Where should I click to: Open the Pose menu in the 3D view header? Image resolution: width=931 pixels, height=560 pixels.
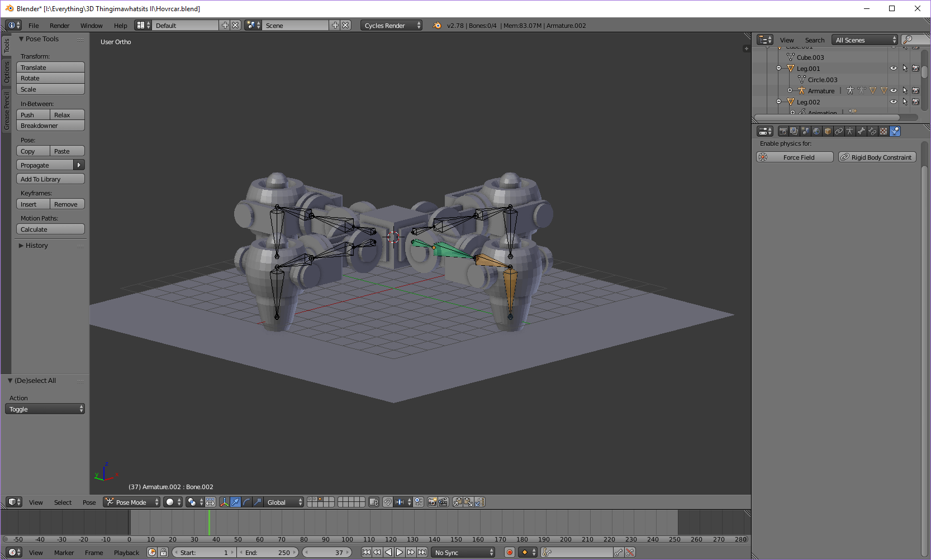point(89,502)
